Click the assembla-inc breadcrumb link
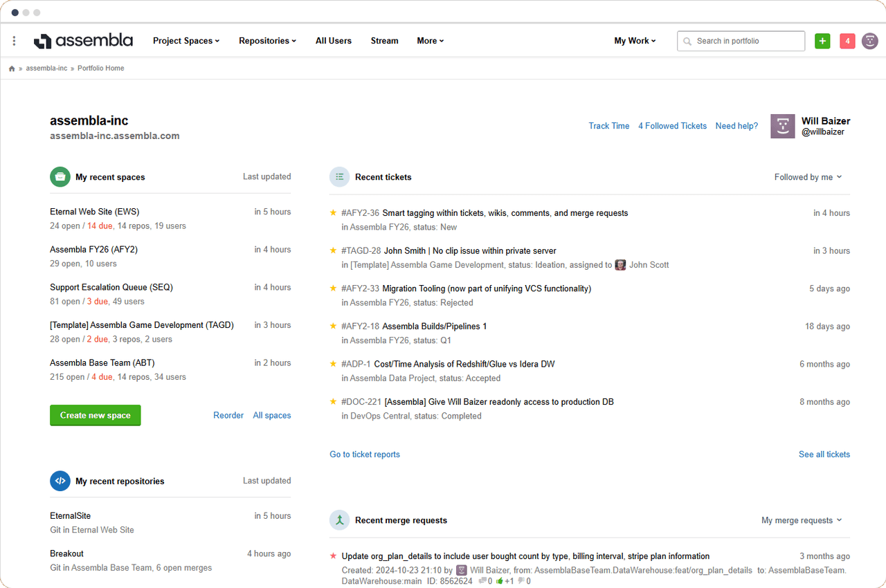This screenshot has width=886, height=588. click(x=47, y=68)
